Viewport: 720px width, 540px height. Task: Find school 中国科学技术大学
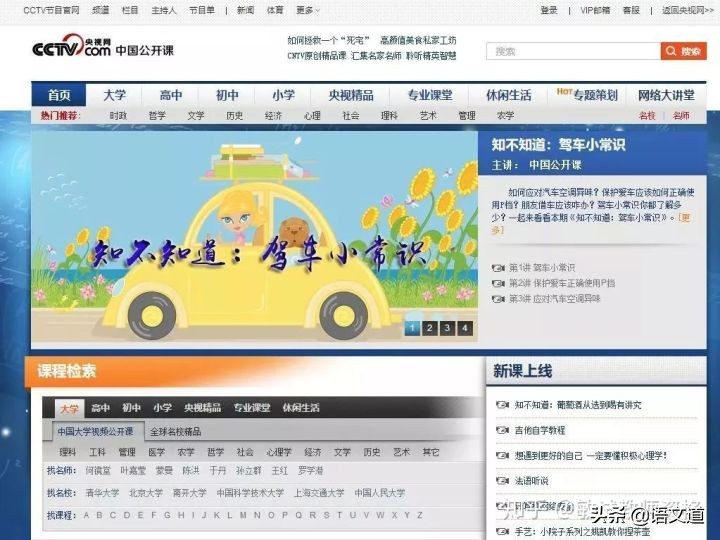coord(250,493)
